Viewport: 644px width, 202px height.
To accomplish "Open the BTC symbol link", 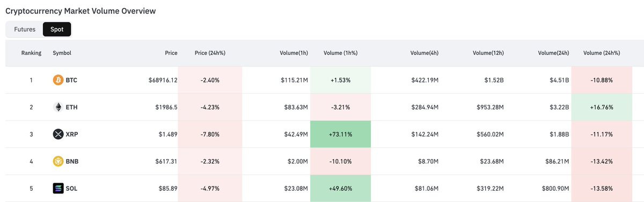I will click(72, 80).
